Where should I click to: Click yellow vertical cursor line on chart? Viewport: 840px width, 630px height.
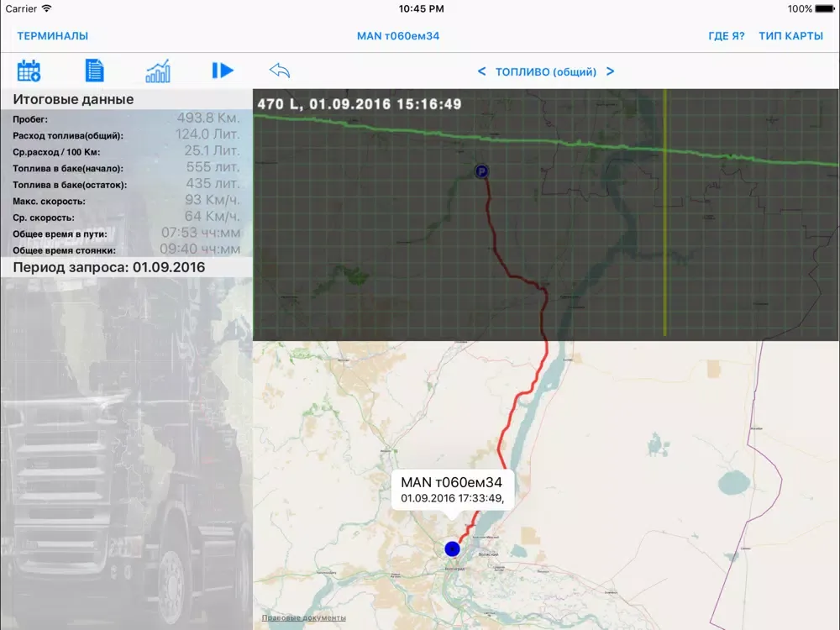(664, 252)
